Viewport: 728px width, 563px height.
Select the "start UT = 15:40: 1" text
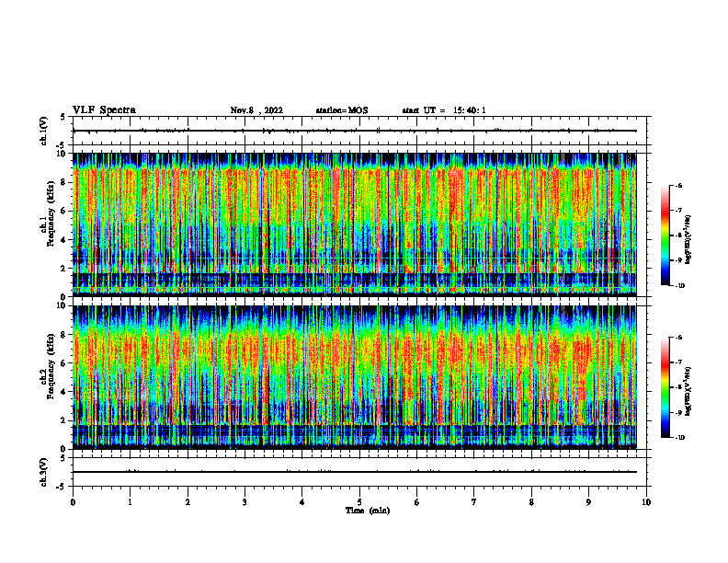tap(444, 110)
